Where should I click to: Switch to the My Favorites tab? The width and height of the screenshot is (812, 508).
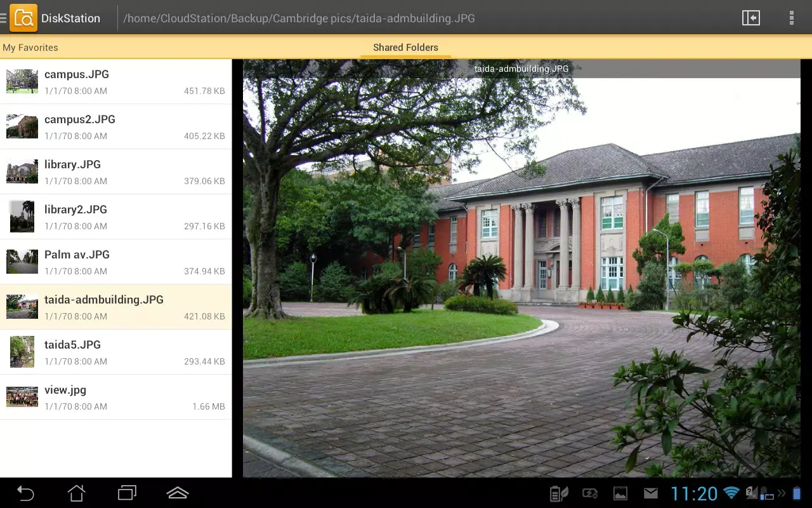(x=30, y=47)
